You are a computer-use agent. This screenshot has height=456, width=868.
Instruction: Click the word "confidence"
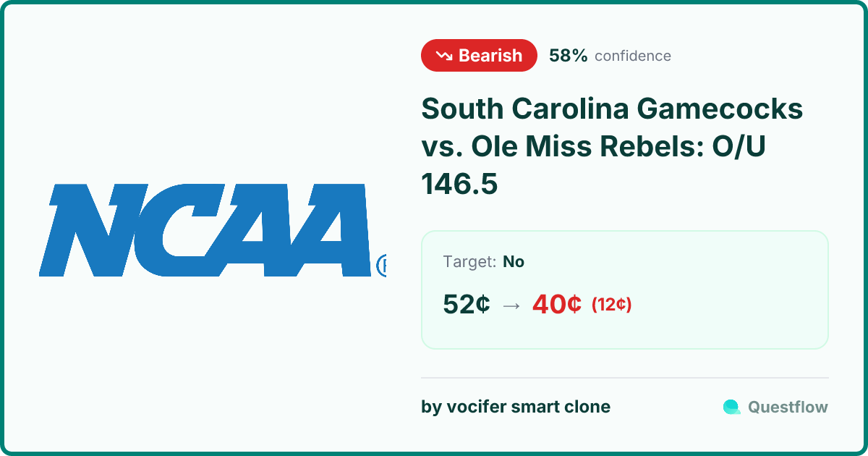632,56
